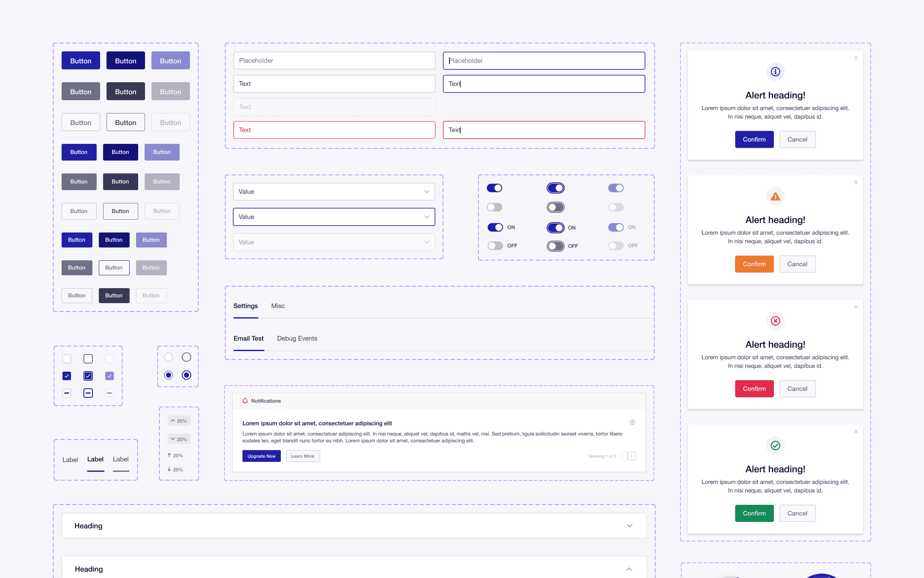
Task: Open the first Value dropdown
Action: [334, 191]
